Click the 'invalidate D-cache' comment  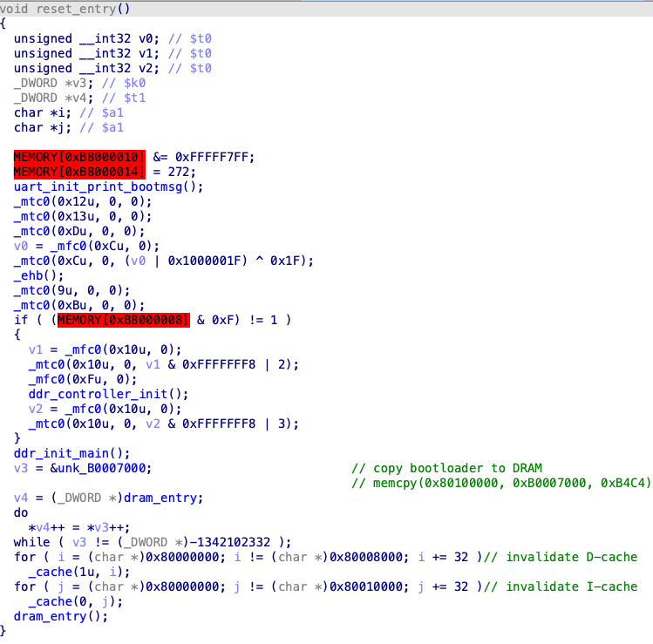coord(564,557)
